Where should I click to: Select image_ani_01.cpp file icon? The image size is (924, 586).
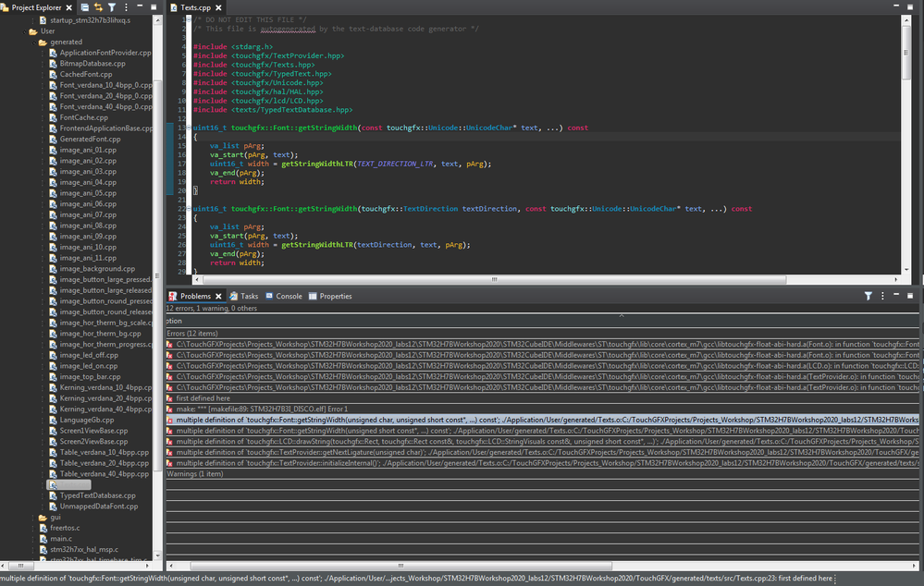pyautogui.click(x=53, y=150)
